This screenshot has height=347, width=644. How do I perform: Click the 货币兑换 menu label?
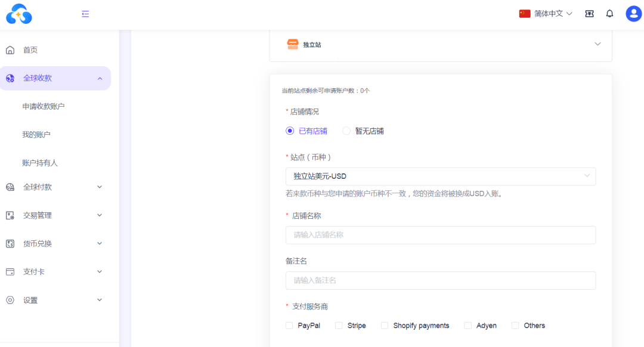click(x=38, y=243)
